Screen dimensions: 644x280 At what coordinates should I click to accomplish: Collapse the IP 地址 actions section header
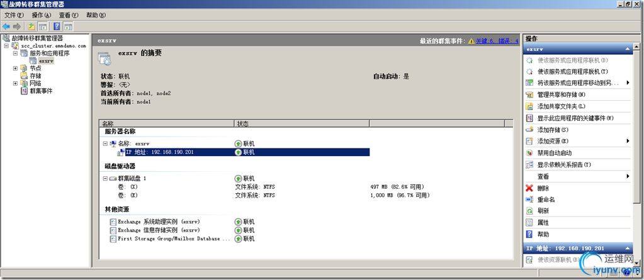(627, 249)
